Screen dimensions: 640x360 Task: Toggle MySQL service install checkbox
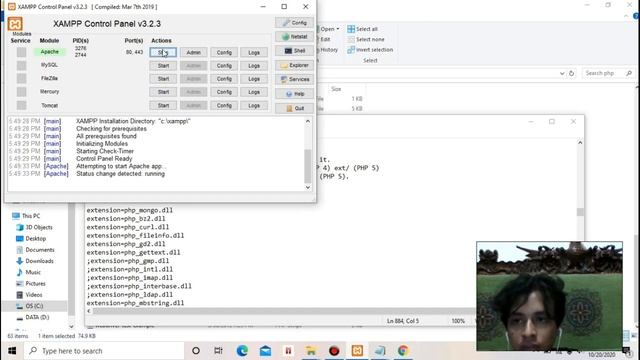point(21,66)
